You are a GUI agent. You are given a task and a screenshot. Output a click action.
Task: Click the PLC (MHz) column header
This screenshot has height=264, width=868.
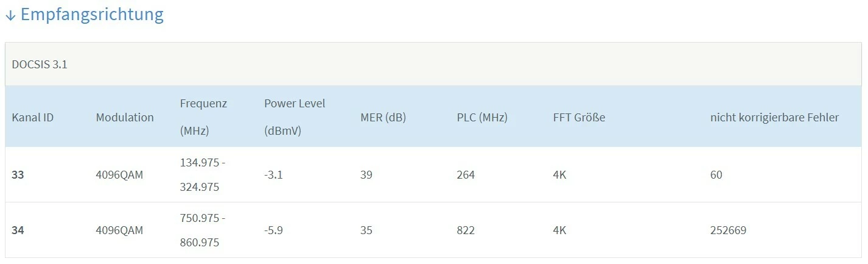[x=481, y=117]
